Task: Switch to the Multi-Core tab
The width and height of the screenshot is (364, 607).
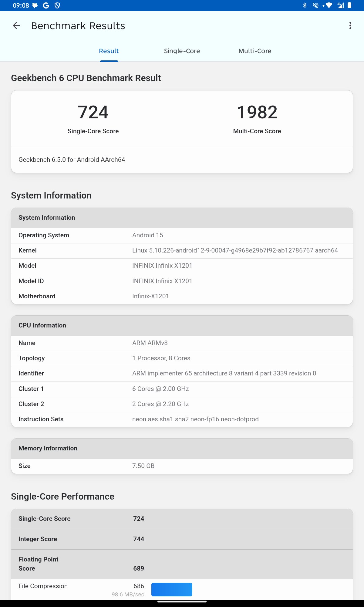Action: click(x=255, y=51)
